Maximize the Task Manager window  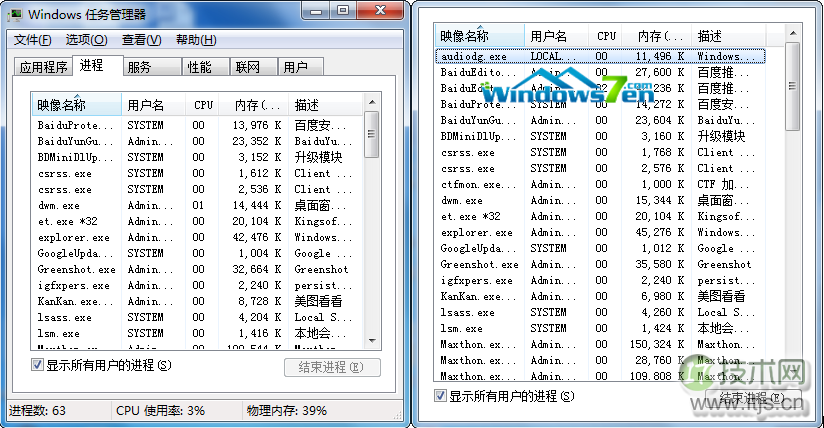coord(343,11)
